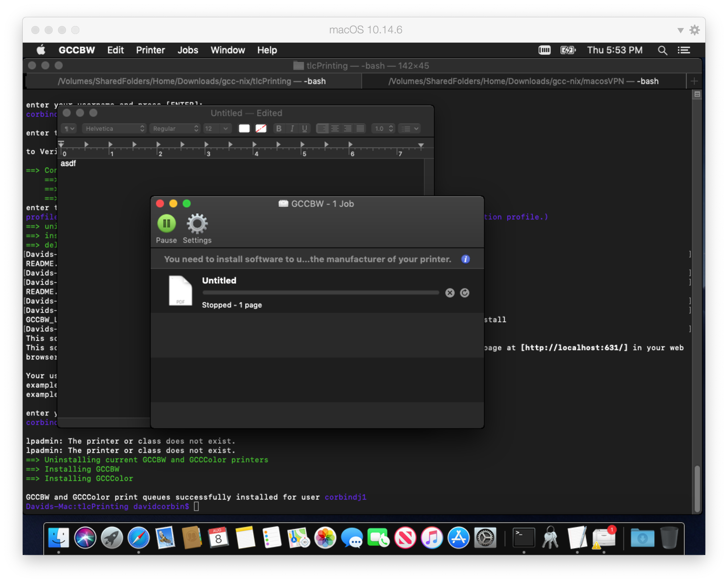Open the Printer menu
The height and width of the screenshot is (583, 728).
point(150,50)
